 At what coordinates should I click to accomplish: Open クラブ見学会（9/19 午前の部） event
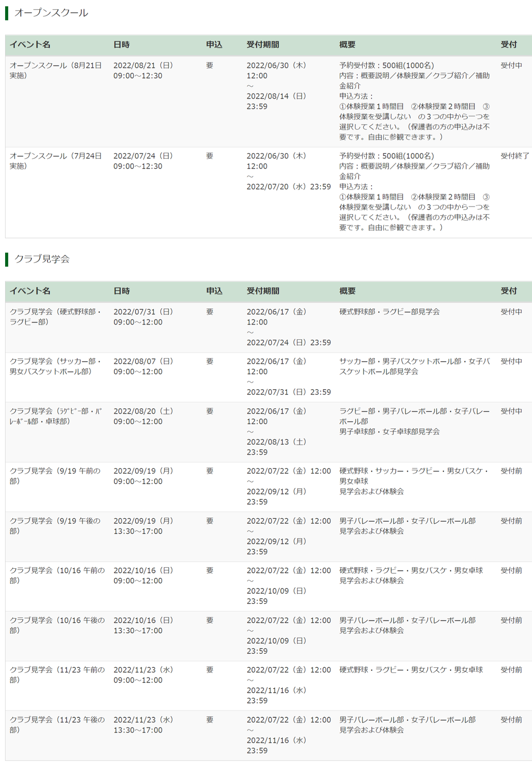(x=55, y=476)
